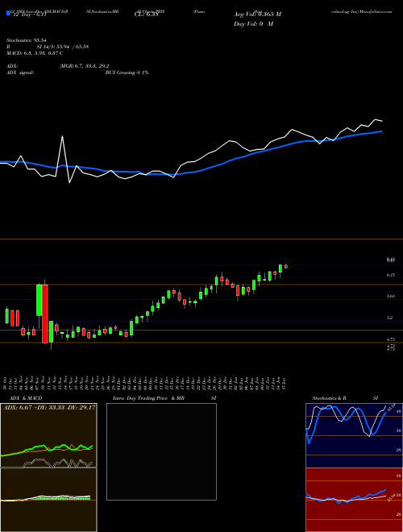
Task: Click the 'Stochastics: 93.54' reading
Action: 26,40
